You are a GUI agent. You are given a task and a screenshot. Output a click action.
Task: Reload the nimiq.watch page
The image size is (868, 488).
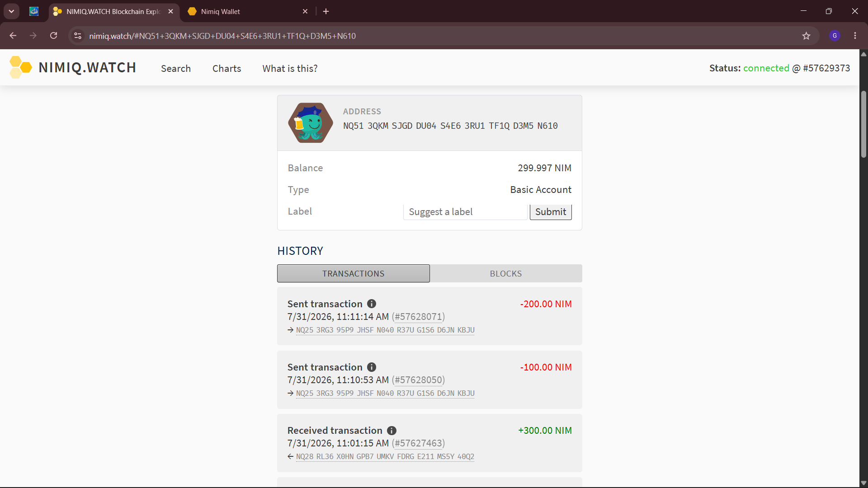53,36
